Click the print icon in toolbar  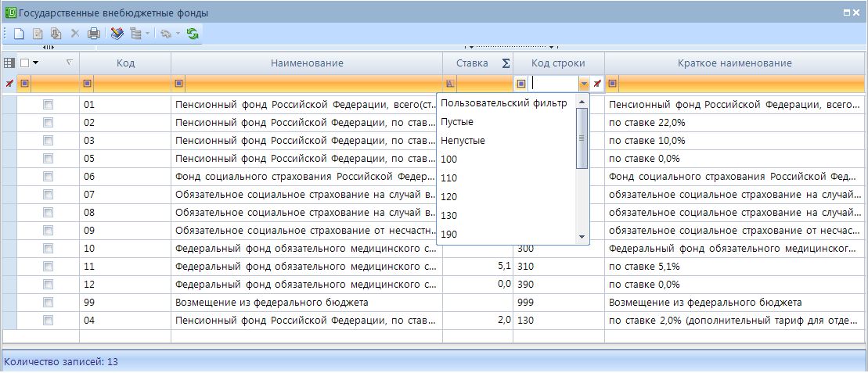(94, 34)
